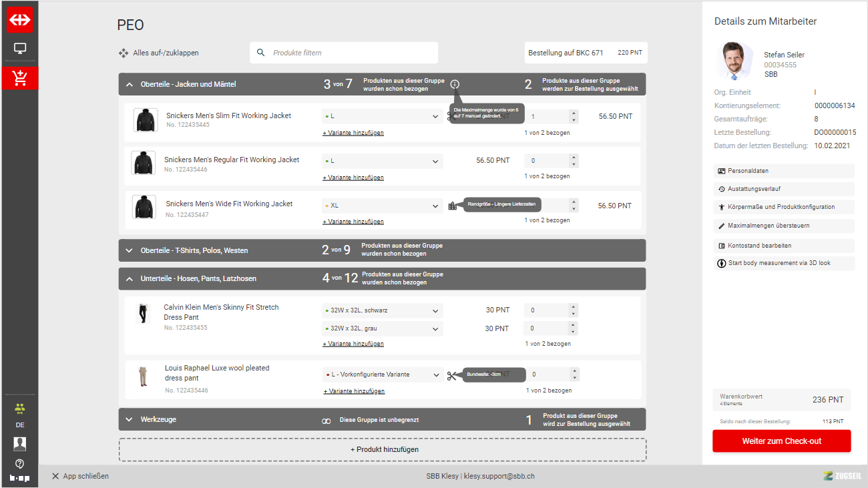Open Personaldaten in employee details
This screenshot has width=868, height=488.
click(x=783, y=171)
